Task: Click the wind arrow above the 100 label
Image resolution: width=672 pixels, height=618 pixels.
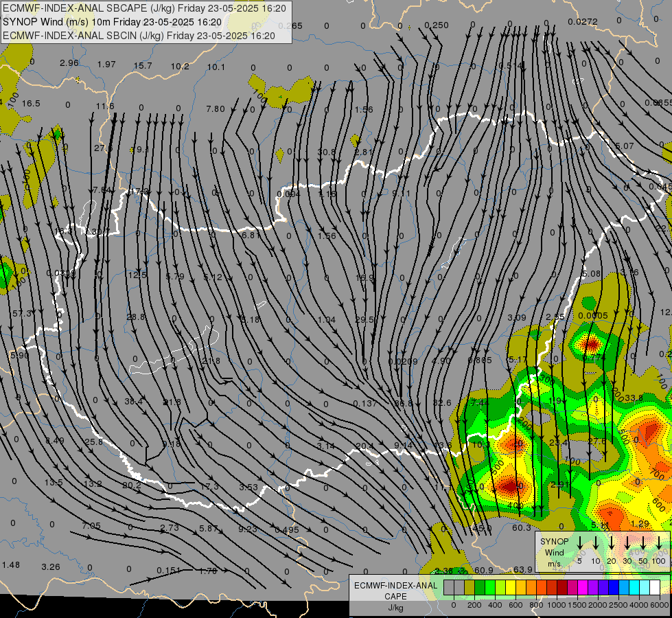Action: coord(659,543)
